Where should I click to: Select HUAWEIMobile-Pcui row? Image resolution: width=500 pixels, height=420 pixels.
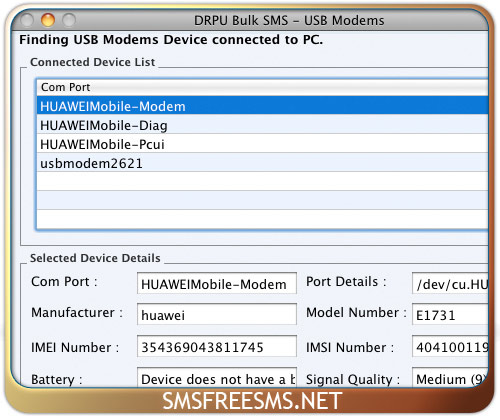point(262,144)
